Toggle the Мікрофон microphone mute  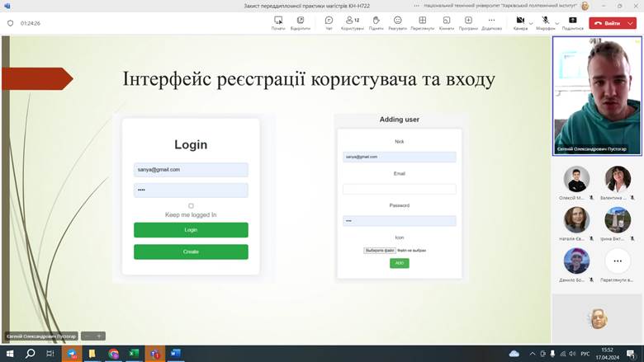[x=546, y=22]
